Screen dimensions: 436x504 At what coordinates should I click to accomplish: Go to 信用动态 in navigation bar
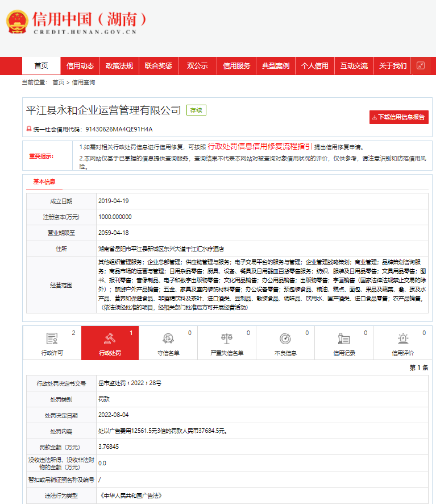pyautogui.click(x=80, y=65)
